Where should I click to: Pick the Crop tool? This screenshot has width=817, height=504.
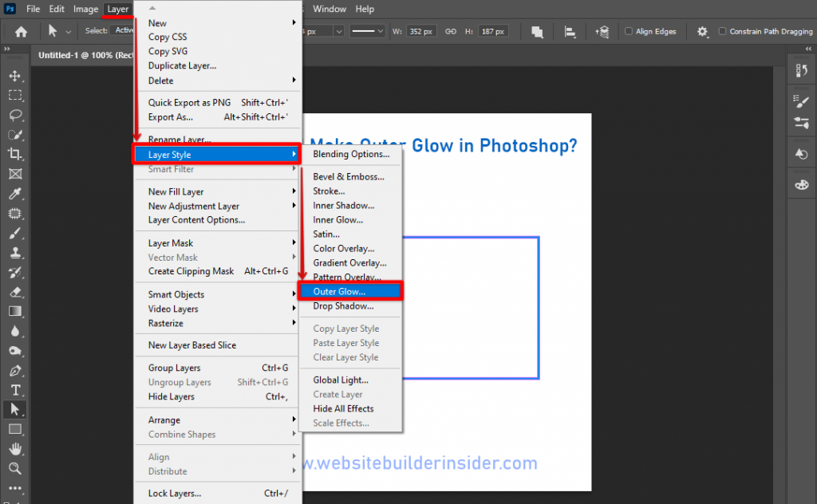16,155
